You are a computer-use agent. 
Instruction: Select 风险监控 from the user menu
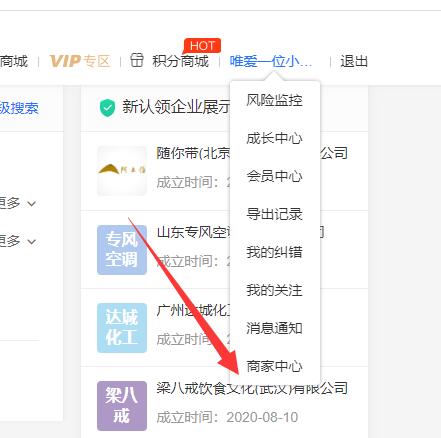pyautogui.click(x=275, y=100)
